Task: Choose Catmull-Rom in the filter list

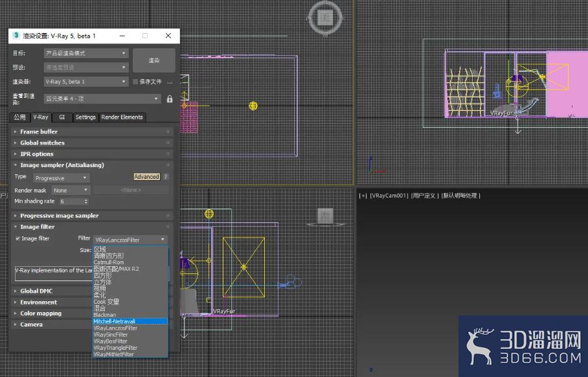Action: coord(130,262)
